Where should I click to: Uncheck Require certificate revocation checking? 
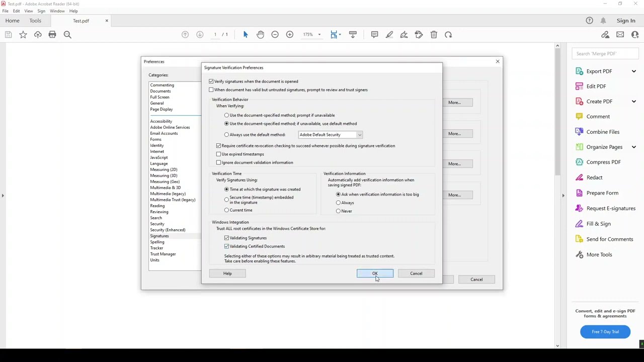[x=219, y=146]
